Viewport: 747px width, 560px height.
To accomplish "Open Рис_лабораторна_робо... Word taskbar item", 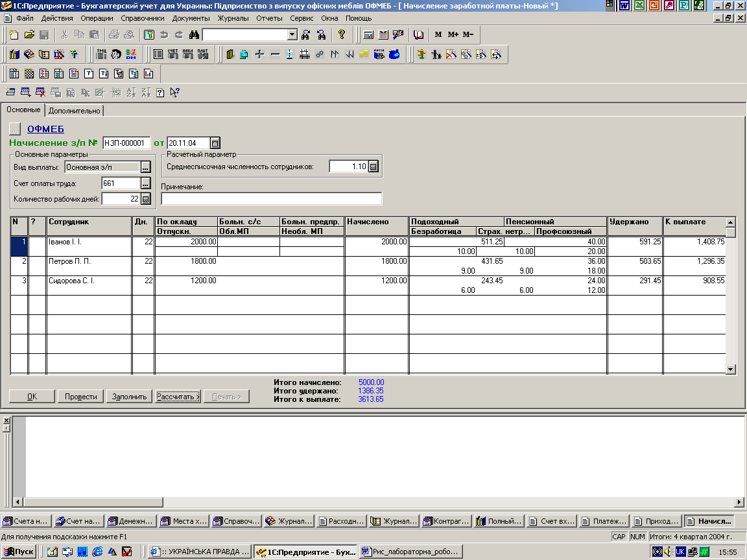I will [x=410, y=552].
